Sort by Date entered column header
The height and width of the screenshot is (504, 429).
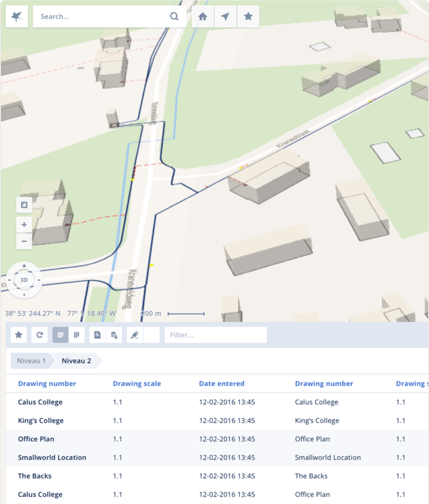point(222,383)
